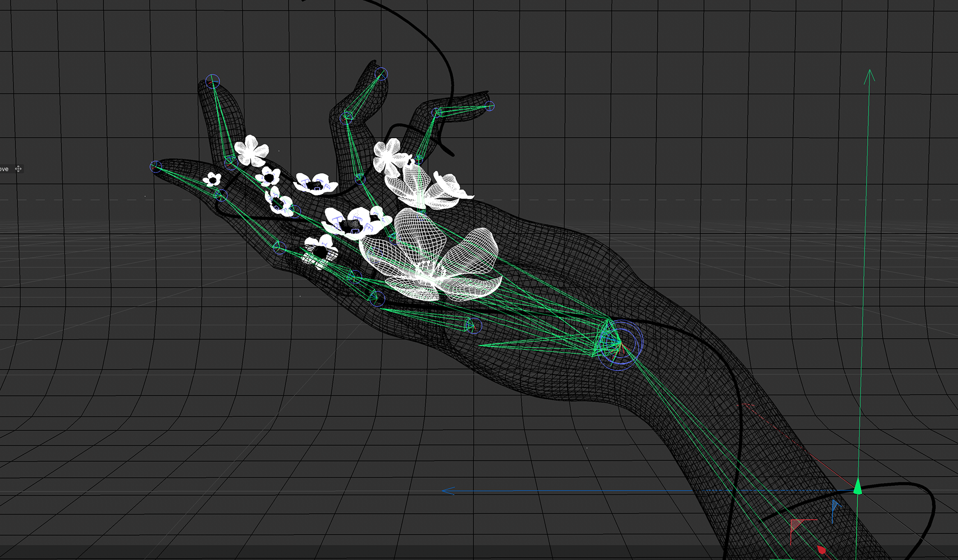This screenshot has height=560, width=958.
Task: Select the large blue wrist joint circle
Action: click(x=619, y=345)
